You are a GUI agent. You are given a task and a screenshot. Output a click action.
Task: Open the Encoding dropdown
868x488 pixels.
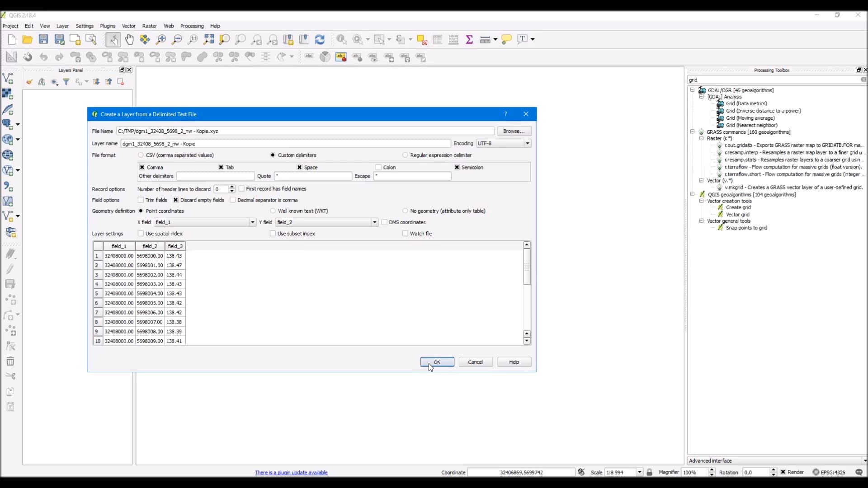528,143
